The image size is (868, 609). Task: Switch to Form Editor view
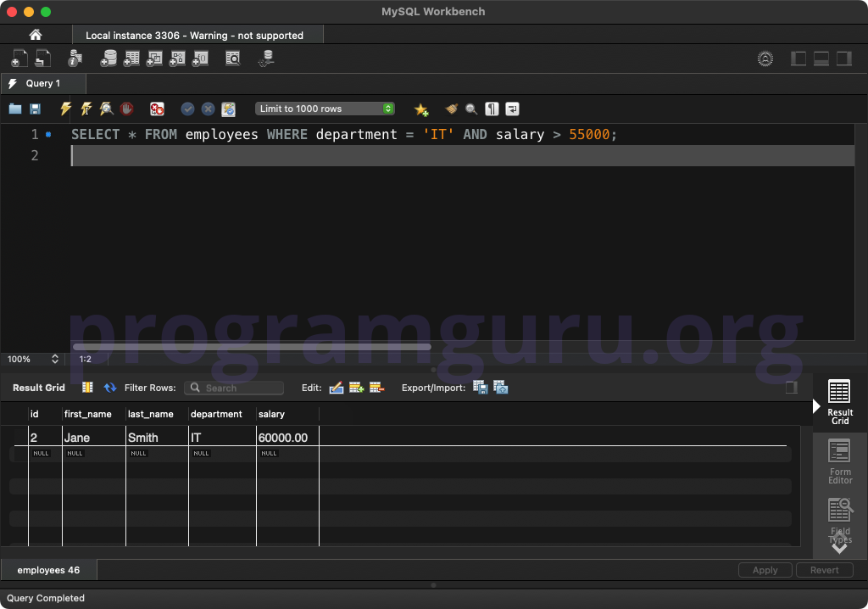click(x=840, y=461)
